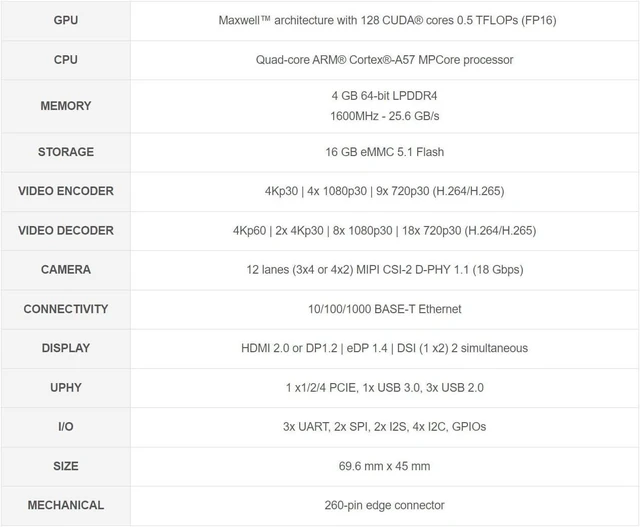Image resolution: width=640 pixels, height=527 pixels.
Task: Select the 4 GB 64-bit LPDDR4 text
Action: point(384,96)
